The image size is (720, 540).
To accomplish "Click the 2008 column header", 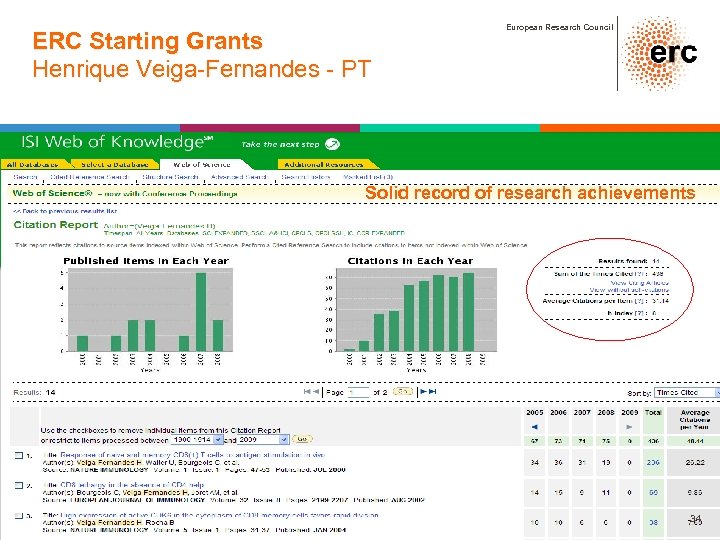I will click(x=606, y=413).
